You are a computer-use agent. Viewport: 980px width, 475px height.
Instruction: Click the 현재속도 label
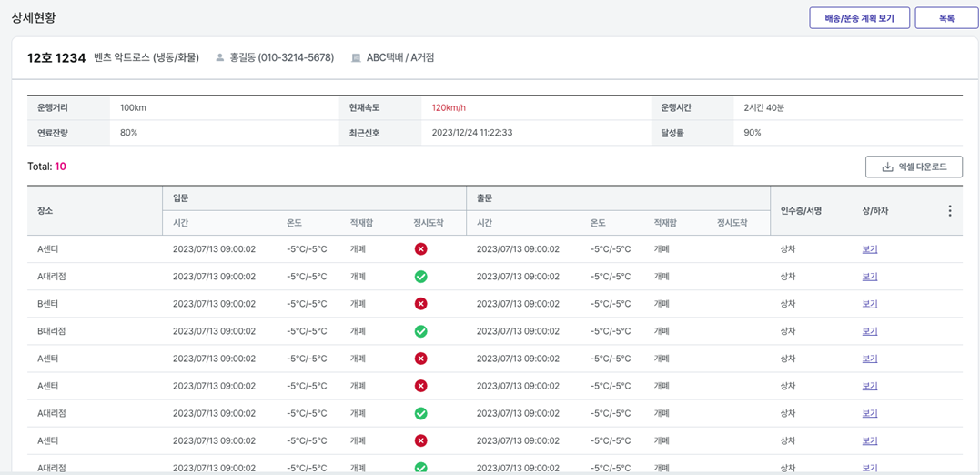tap(364, 107)
